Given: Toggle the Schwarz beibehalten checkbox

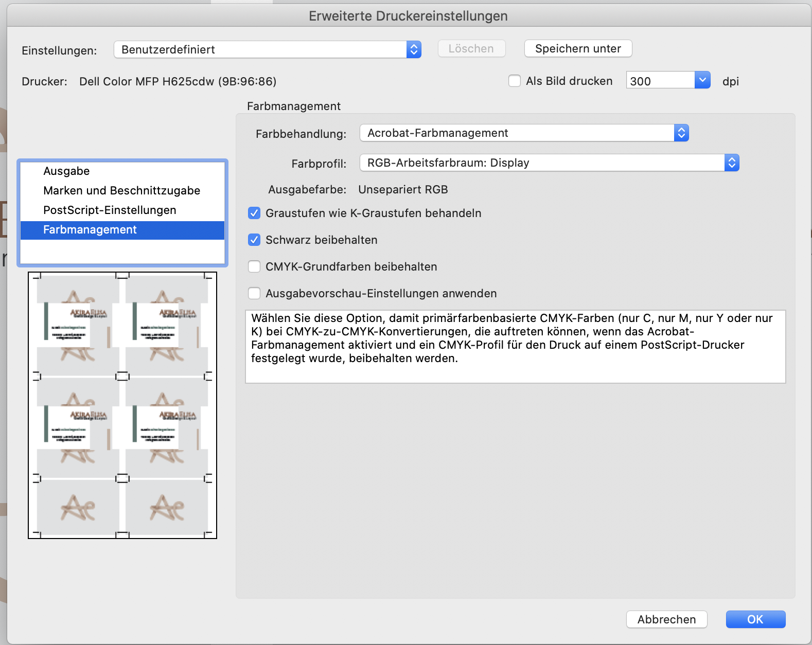Looking at the screenshot, I should point(254,240).
